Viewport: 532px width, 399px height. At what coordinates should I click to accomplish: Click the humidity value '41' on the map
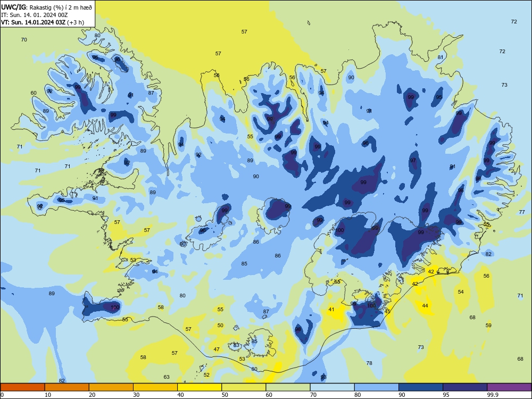click(331, 310)
